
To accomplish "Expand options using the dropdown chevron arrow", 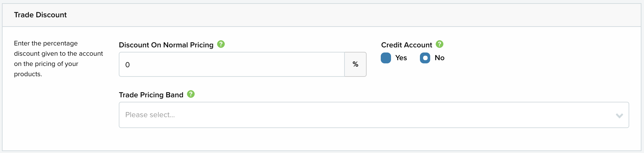I will click(x=619, y=116).
